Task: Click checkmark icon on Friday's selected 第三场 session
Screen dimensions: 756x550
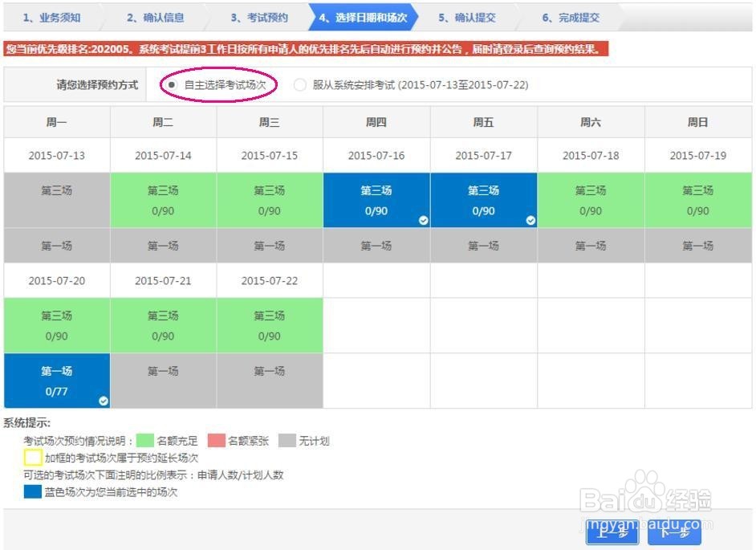Action: tap(530, 219)
